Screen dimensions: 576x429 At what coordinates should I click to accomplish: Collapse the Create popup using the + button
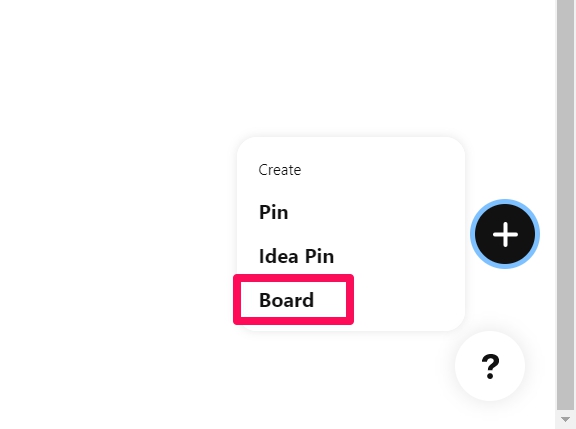(505, 234)
